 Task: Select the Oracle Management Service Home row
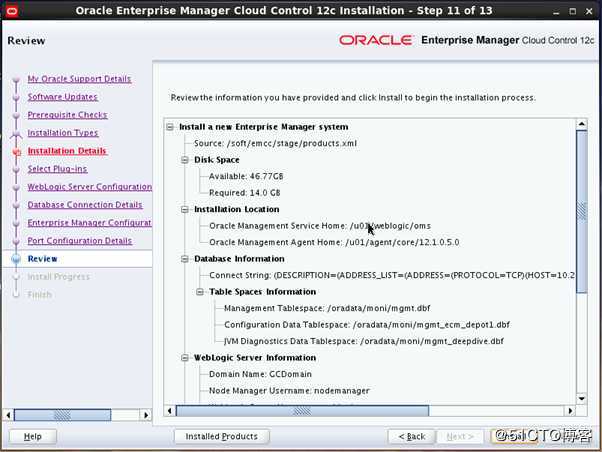point(320,226)
